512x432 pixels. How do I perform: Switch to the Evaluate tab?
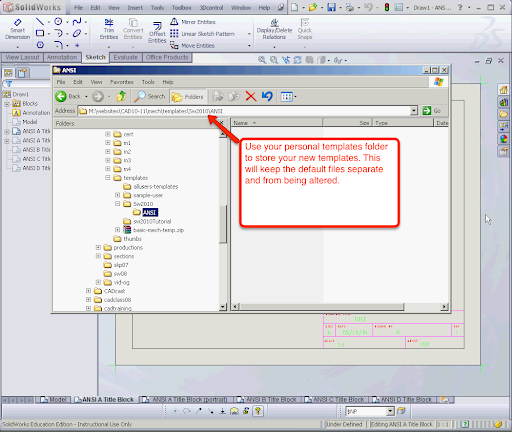pos(126,57)
